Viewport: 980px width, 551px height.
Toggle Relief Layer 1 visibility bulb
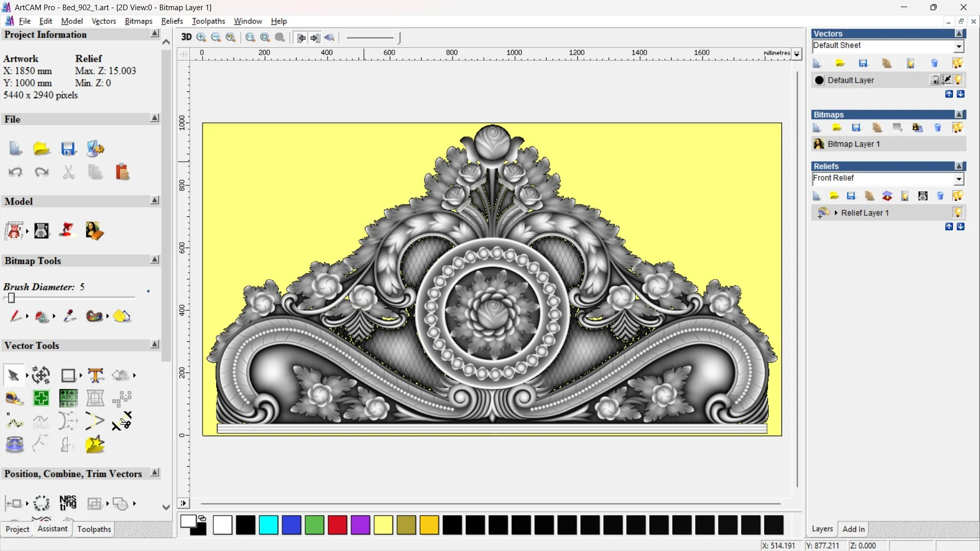958,213
